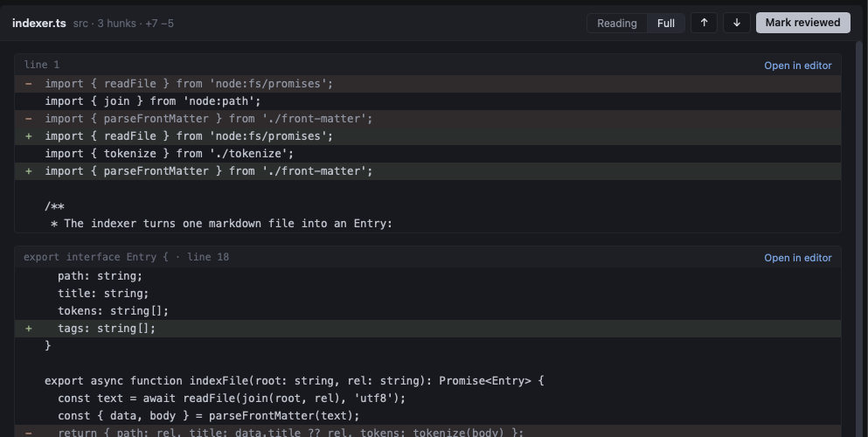Click the 'path: string;' line
This screenshot has width=868, height=437.
click(x=427, y=275)
